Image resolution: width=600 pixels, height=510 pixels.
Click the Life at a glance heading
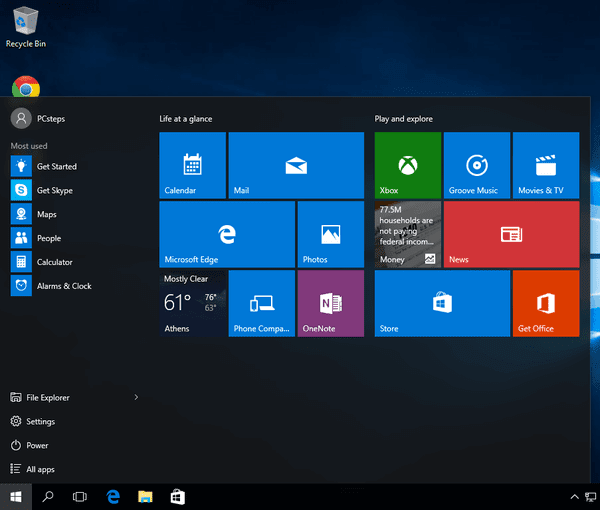tap(186, 119)
